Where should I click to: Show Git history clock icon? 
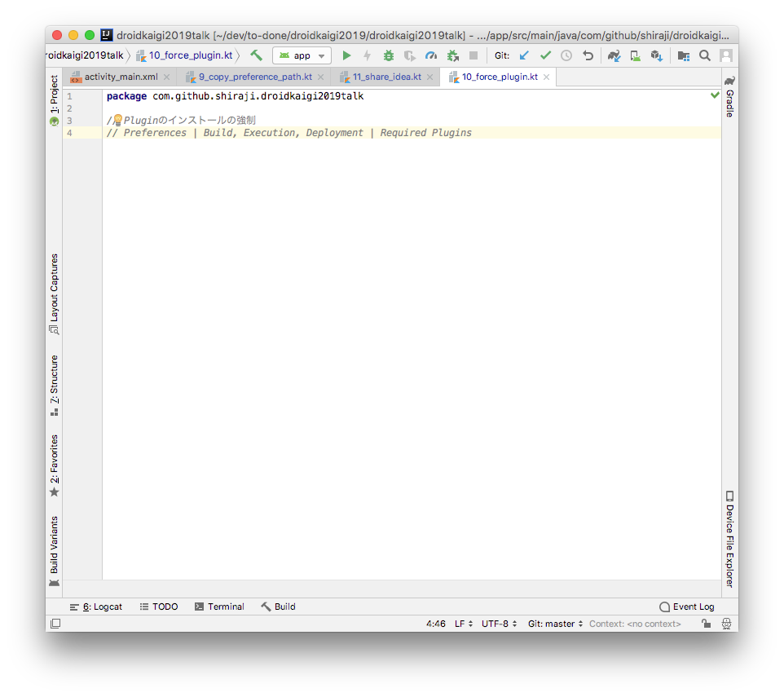(x=566, y=55)
